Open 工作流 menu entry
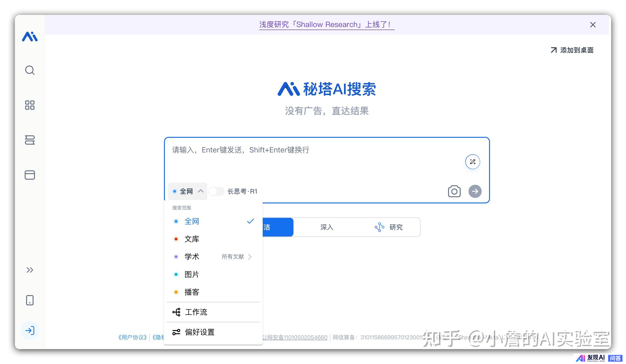 point(213,312)
